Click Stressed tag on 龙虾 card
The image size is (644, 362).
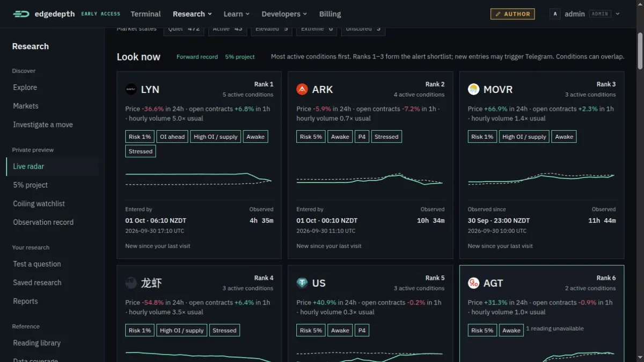pyautogui.click(x=224, y=330)
